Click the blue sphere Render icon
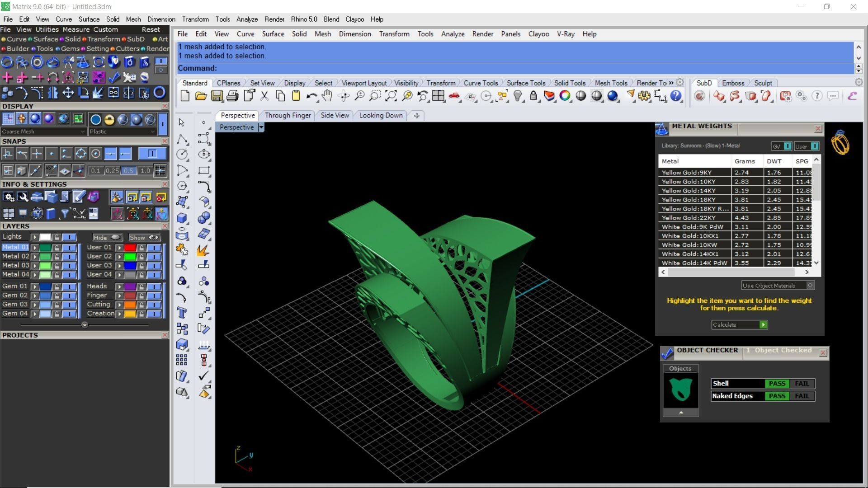This screenshot has height=488, width=868. tap(613, 96)
